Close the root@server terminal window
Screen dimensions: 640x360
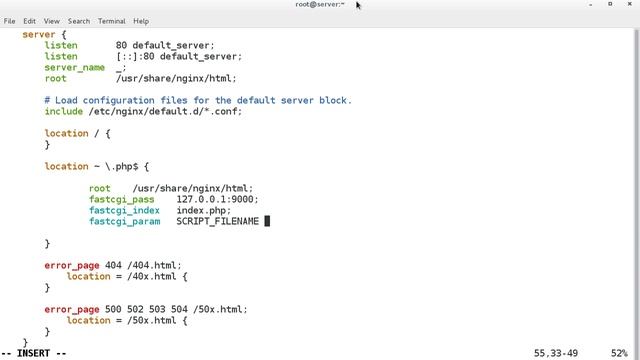(x=630, y=4)
